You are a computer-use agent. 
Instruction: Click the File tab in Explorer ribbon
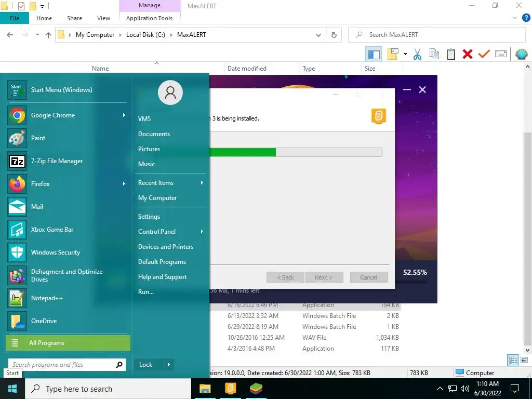[15, 18]
